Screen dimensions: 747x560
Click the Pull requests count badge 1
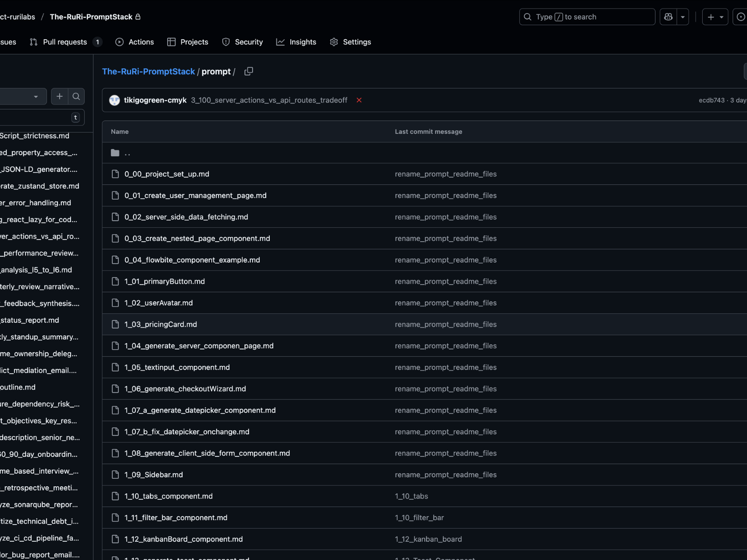[x=98, y=42]
